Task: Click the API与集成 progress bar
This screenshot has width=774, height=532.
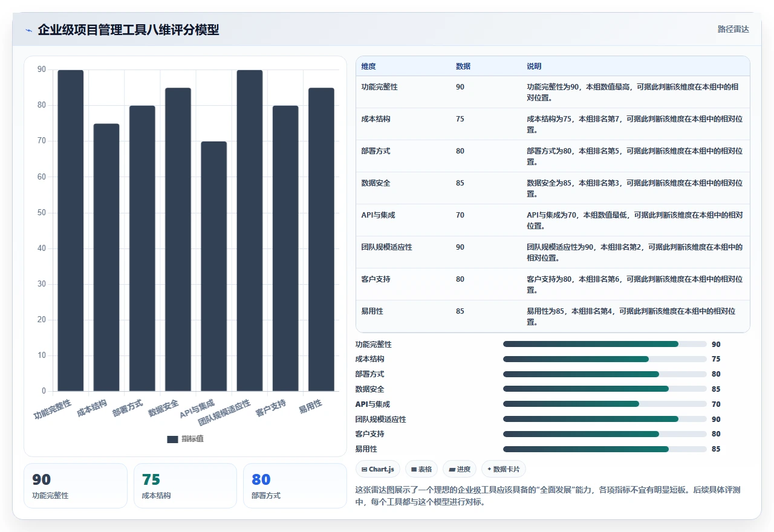Action: tap(605, 404)
